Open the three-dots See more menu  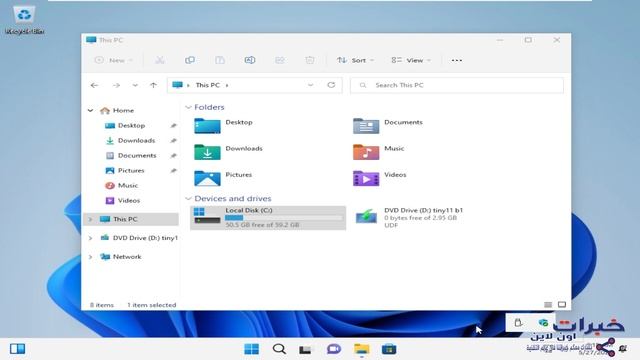457,60
